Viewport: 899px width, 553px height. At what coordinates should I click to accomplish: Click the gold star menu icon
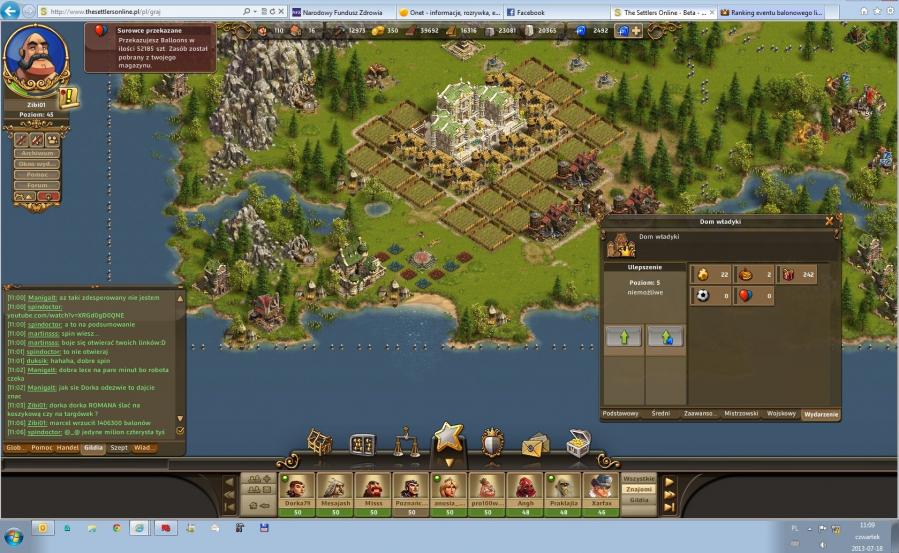pyautogui.click(x=449, y=438)
